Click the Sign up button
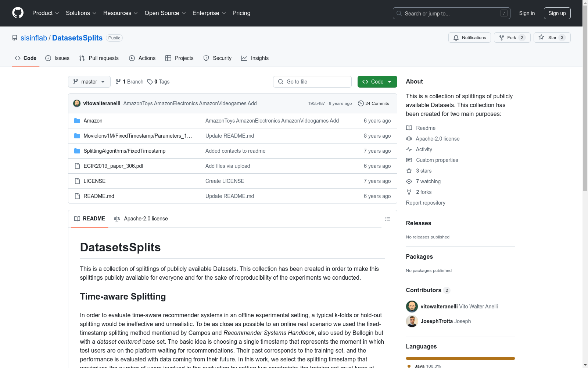Screen dimensions: 588x368 tap(557, 13)
